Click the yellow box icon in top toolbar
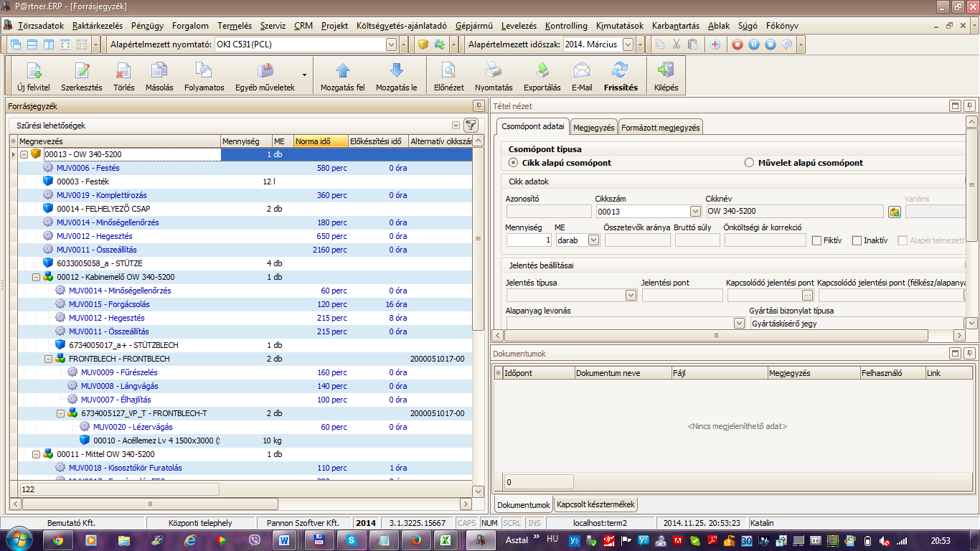The width and height of the screenshot is (980, 551). pos(423,44)
